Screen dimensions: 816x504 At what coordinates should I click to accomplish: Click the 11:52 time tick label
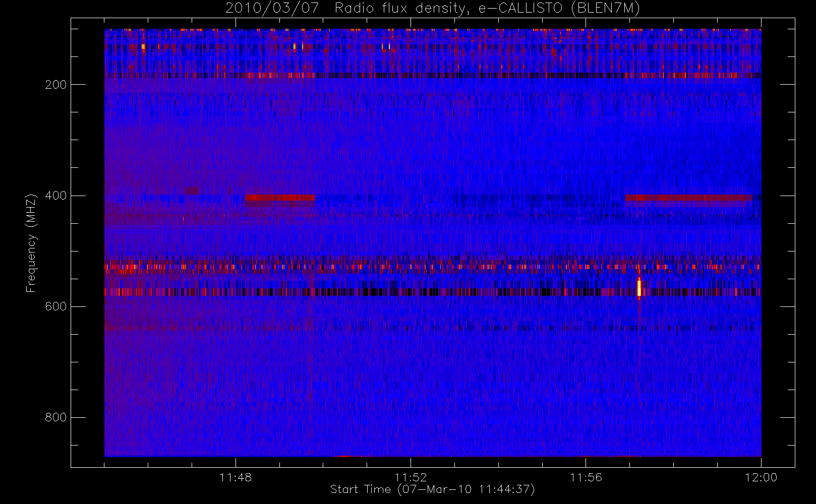[411, 477]
